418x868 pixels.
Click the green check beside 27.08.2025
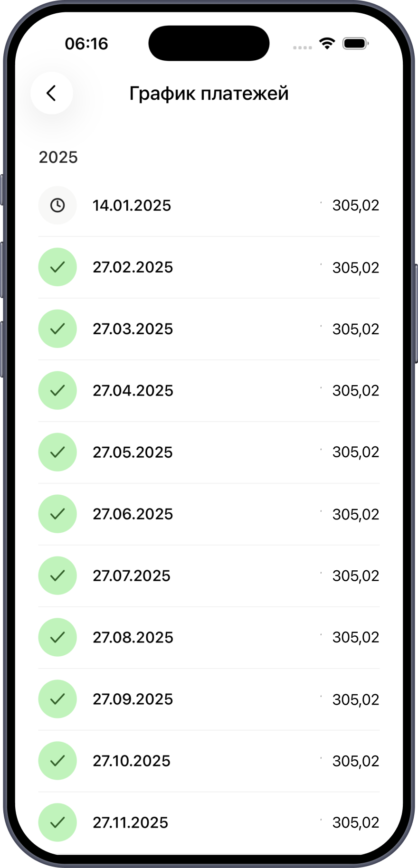click(x=57, y=637)
